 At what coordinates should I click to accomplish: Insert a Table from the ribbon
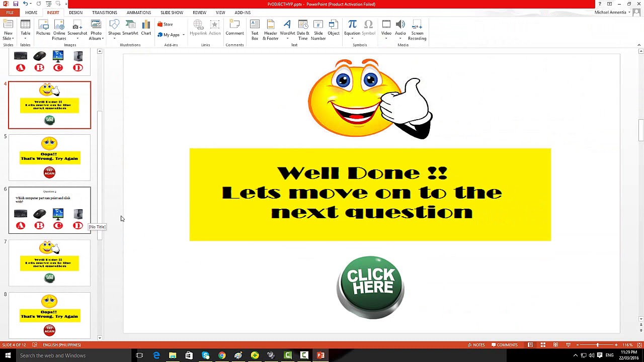coord(25,30)
